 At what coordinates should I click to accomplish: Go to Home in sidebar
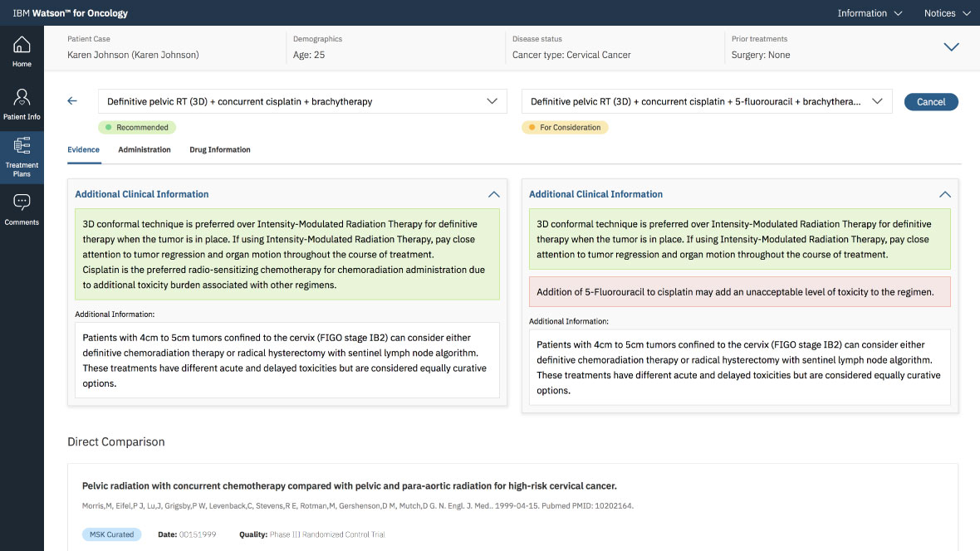pos(22,51)
